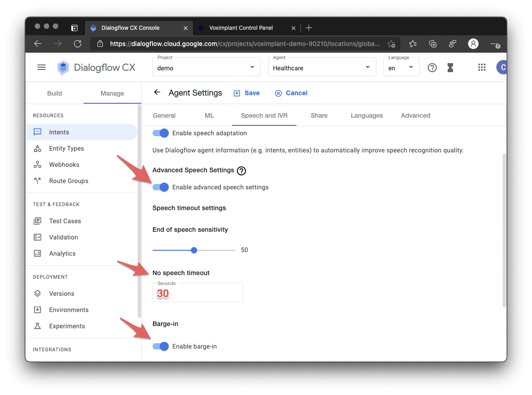Open Environments in the sidebar

81,310
